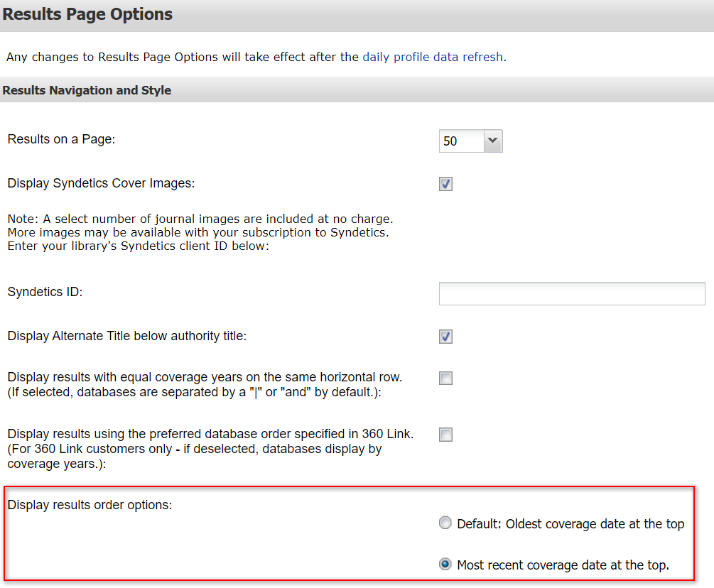Open the Results on a Page dropdown
This screenshot has width=714, height=588.
tap(470, 141)
